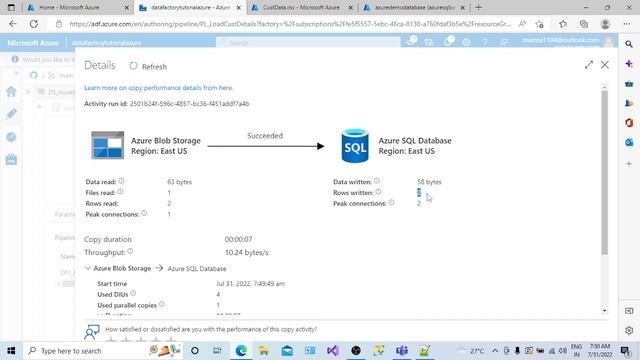Viewport: 640px width, 360px height.
Task: Open the Edge sidebar Office icon
Action: tap(629, 122)
